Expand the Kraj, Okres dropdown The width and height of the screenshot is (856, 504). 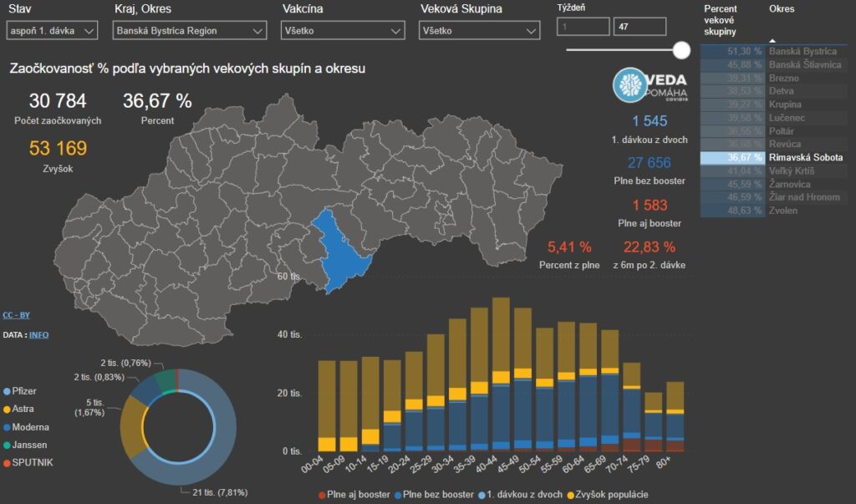click(x=191, y=31)
